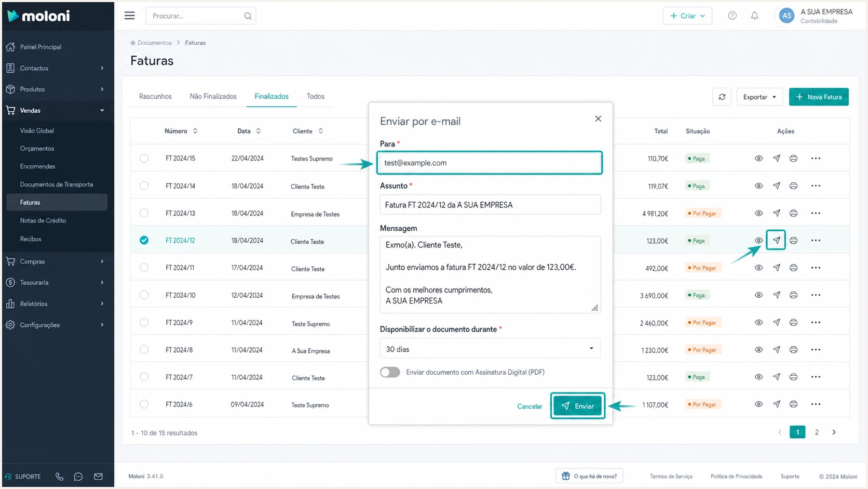868x489 pixels.
Task: Open the help question mark icon
Action: point(732,16)
